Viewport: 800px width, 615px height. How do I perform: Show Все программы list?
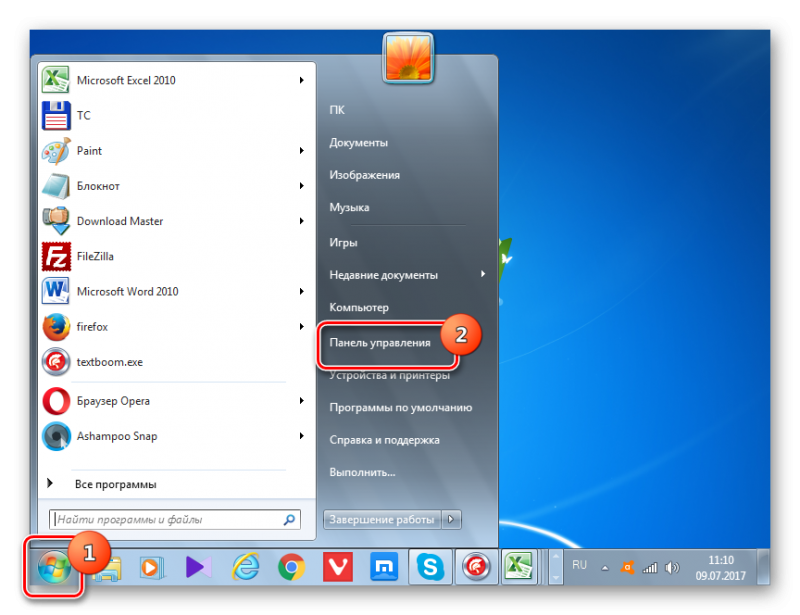[x=115, y=484]
